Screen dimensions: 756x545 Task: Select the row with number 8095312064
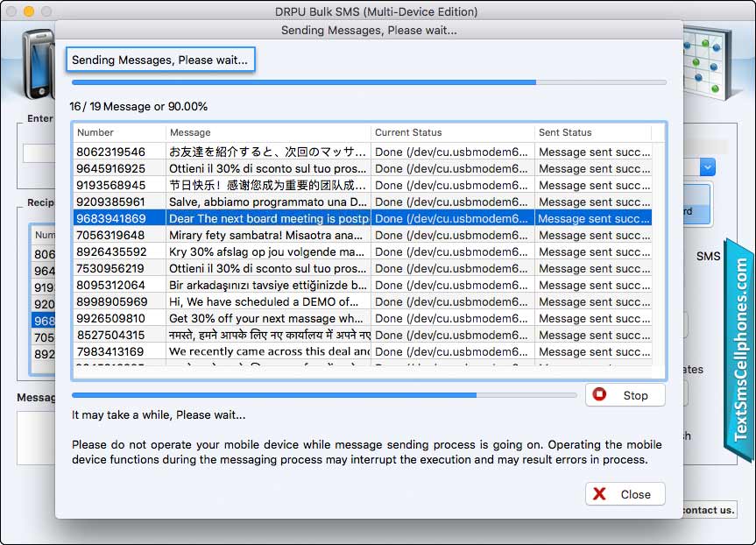(362, 285)
